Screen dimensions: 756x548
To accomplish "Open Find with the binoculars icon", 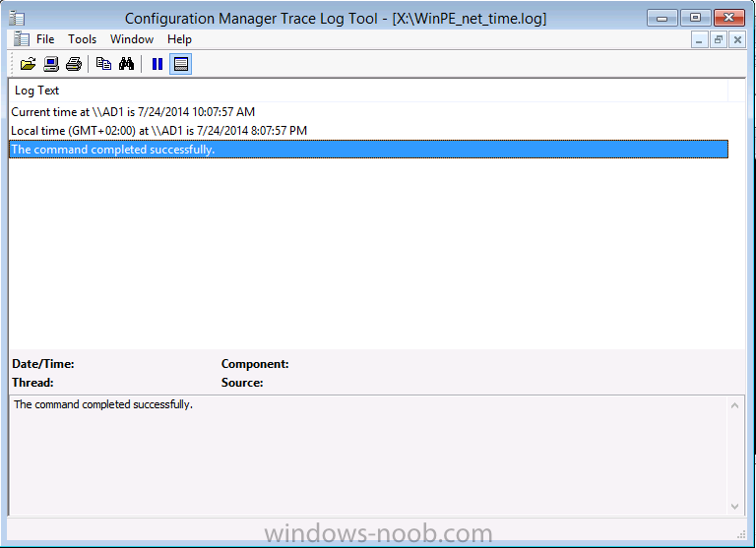I will click(x=126, y=64).
